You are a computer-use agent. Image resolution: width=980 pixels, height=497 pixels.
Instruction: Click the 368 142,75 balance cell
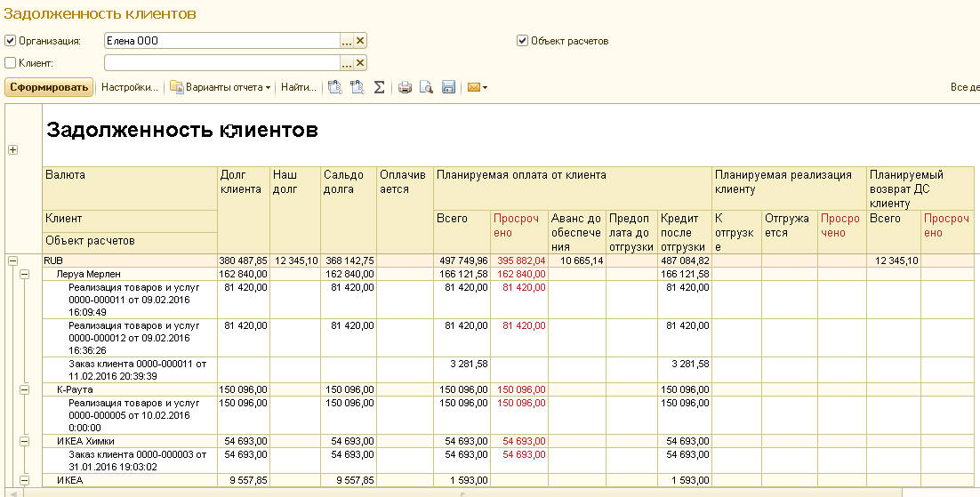tap(349, 261)
